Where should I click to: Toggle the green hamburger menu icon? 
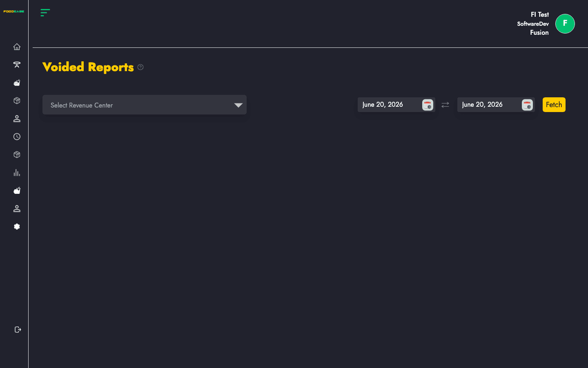[x=45, y=13]
